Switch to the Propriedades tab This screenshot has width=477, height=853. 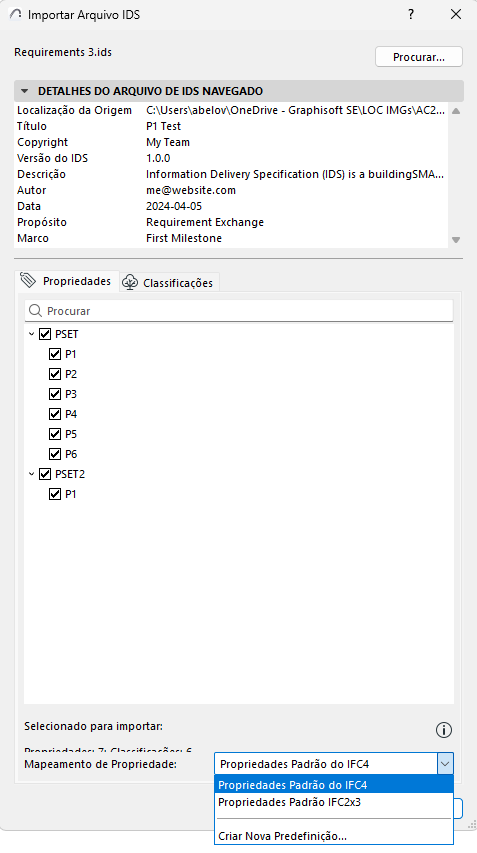(69, 281)
